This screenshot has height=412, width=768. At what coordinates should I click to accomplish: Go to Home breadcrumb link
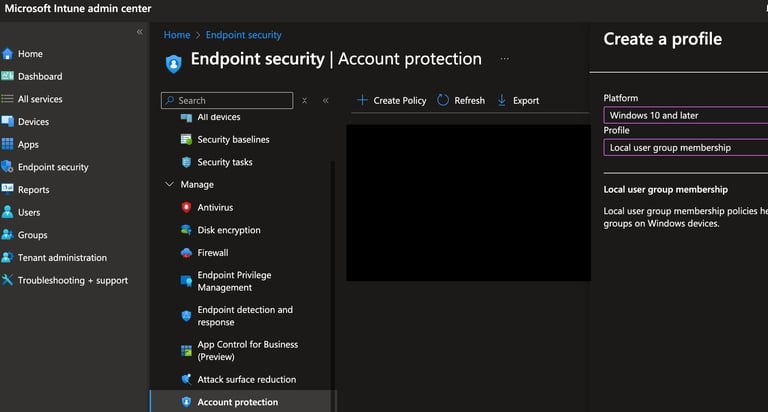coord(177,35)
